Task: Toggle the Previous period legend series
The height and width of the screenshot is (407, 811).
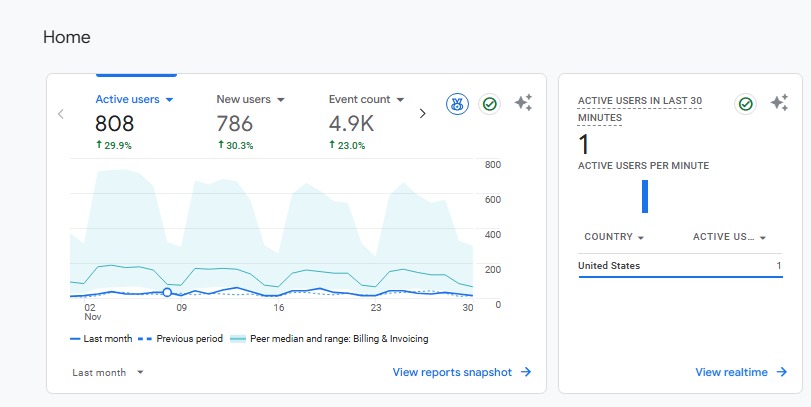Action: [180, 339]
